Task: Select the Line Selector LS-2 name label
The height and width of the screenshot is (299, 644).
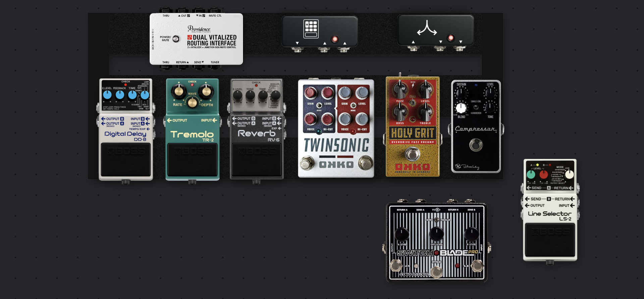Action: (x=550, y=216)
